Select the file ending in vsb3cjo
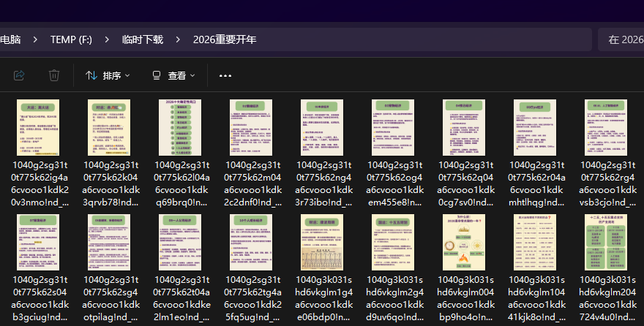The height and width of the screenshot is (326, 644). 606,126
